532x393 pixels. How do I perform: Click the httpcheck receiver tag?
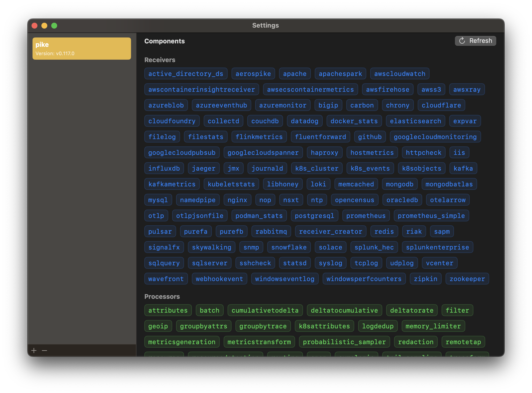click(x=424, y=153)
